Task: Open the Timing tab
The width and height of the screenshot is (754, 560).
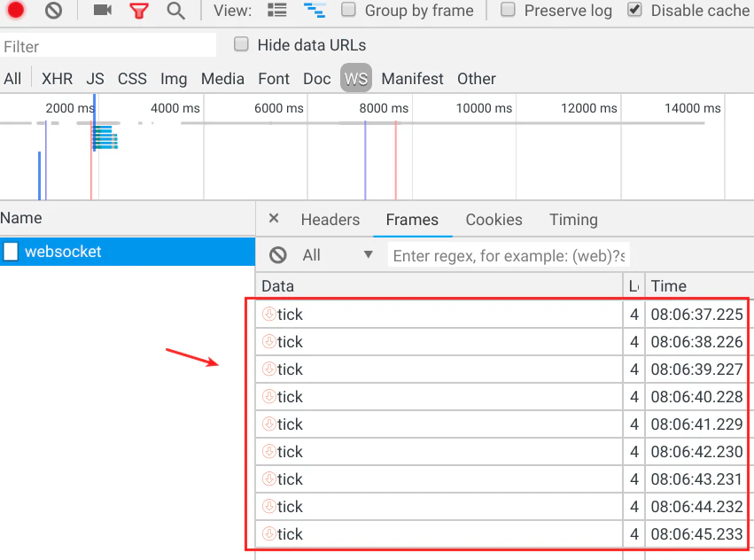Action: pos(573,220)
